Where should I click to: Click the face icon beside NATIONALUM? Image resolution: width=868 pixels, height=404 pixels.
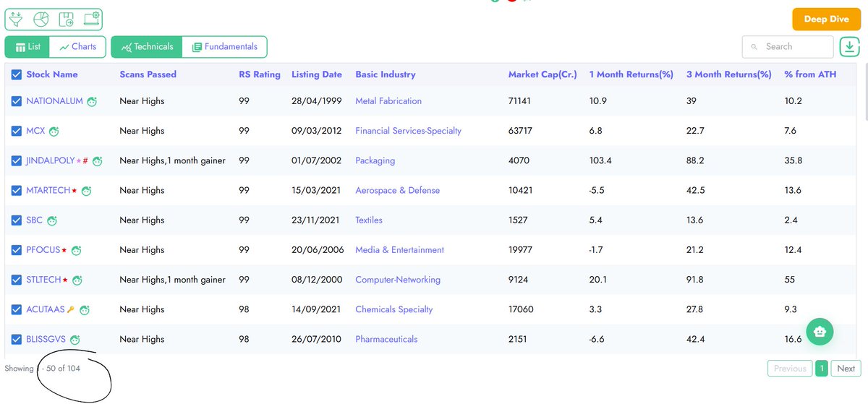click(92, 102)
